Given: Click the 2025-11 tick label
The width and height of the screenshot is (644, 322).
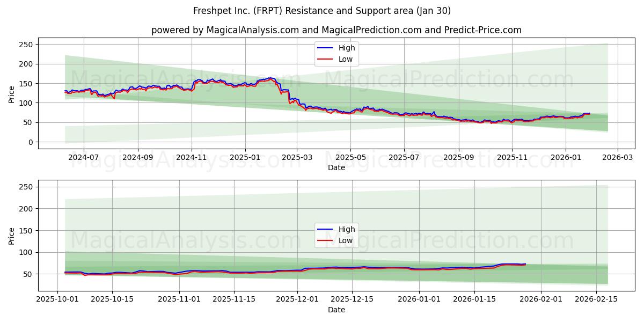Looking at the screenshot, I should point(512,157).
